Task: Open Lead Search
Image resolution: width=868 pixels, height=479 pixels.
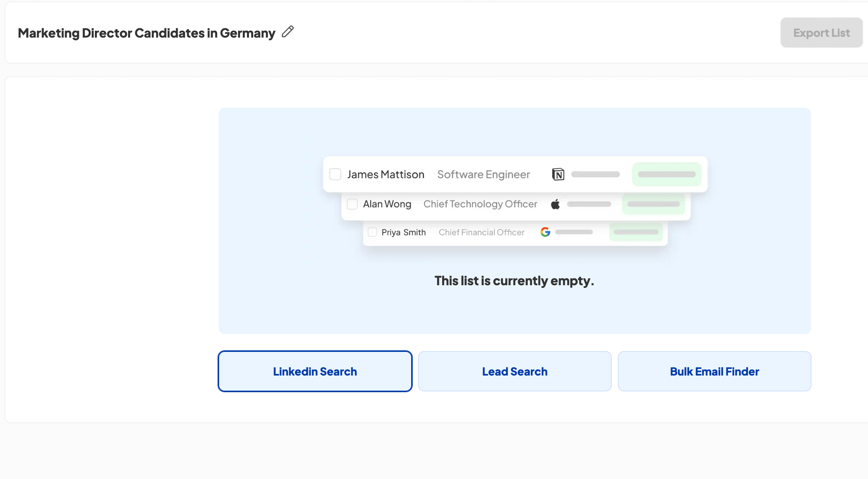Action: pos(515,371)
